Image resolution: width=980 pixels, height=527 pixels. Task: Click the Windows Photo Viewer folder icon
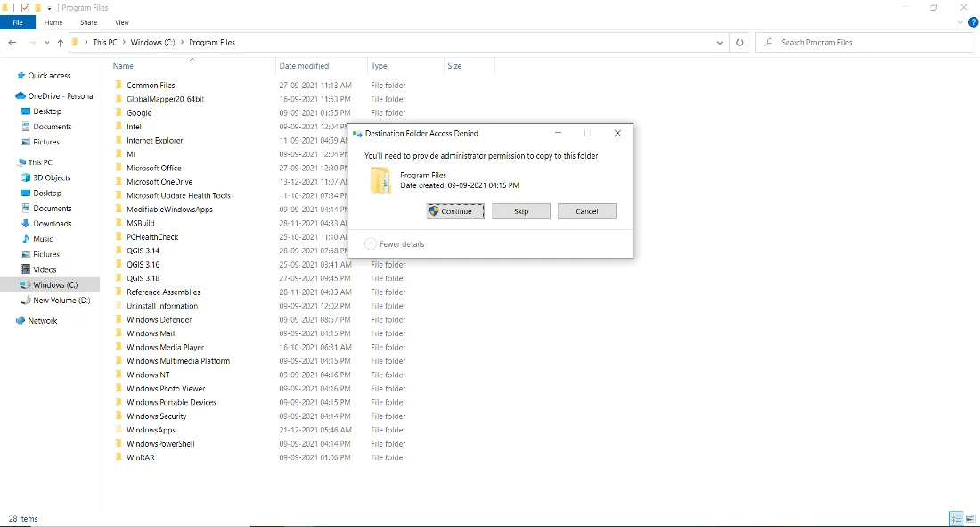(118, 389)
